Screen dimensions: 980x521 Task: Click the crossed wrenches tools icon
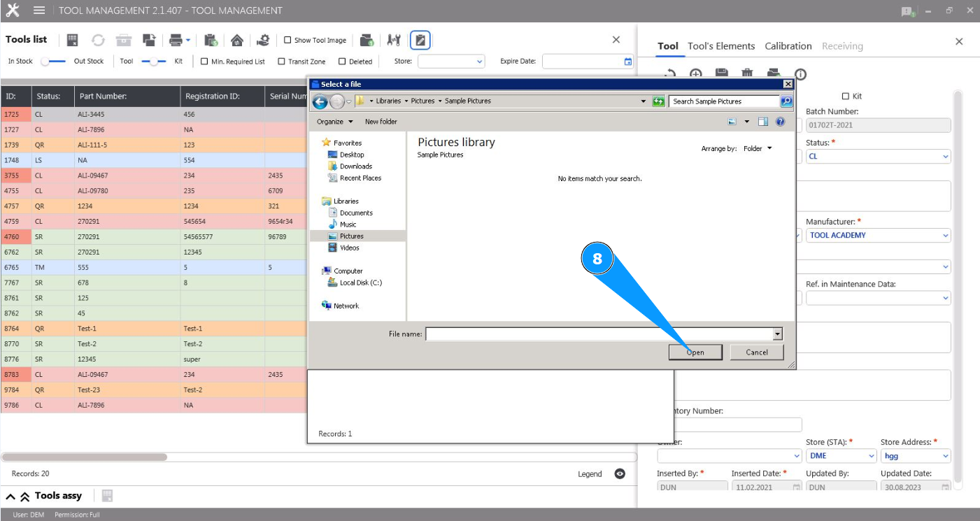[393, 41]
